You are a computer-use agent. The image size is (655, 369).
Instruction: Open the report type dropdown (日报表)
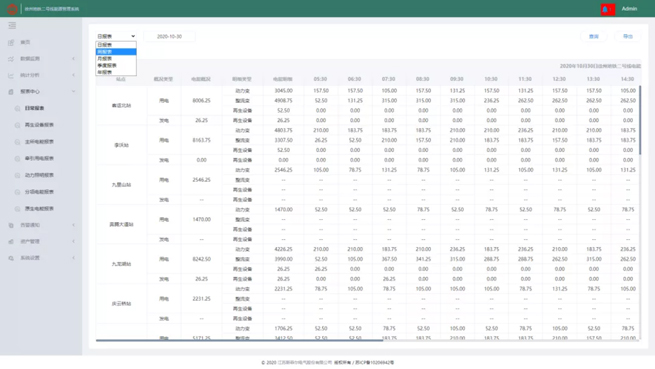coord(116,36)
